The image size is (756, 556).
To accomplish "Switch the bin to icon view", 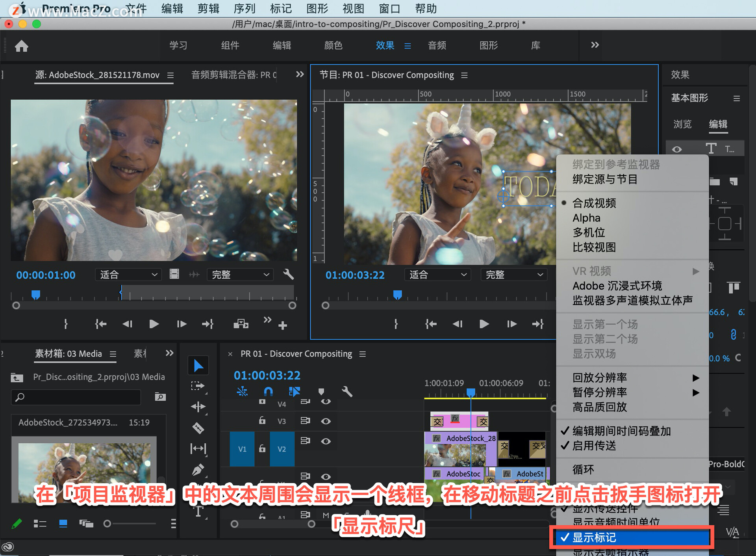I will (63, 524).
